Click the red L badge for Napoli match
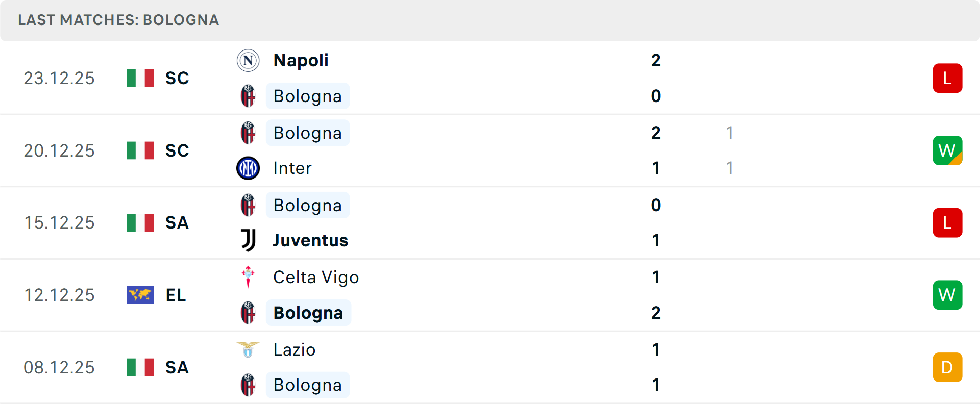The width and height of the screenshot is (980, 404). (947, 78)
